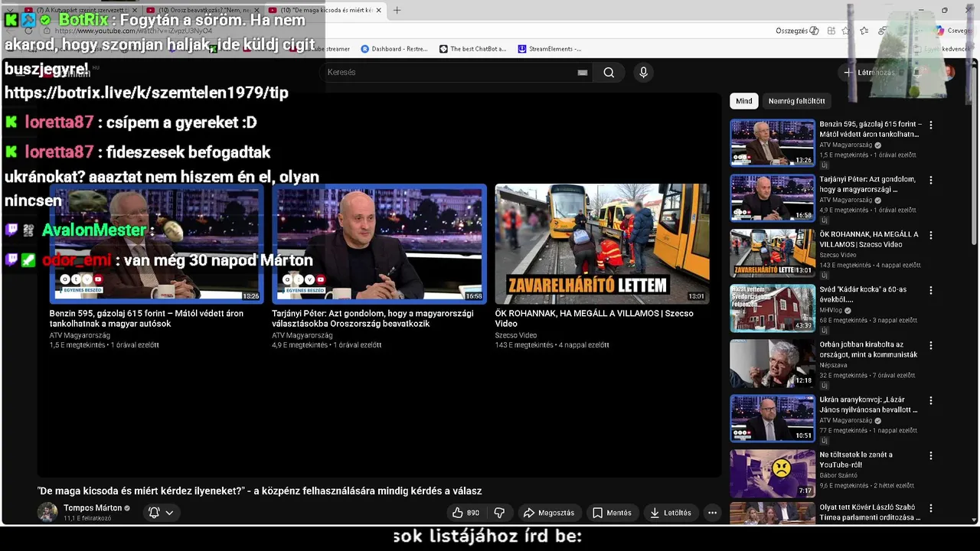Image resolution: width=980 pixels, height=551 pixels.
Task: Click 'Népszava' channel name in sidebar
Action: click(x=833, y=365)
